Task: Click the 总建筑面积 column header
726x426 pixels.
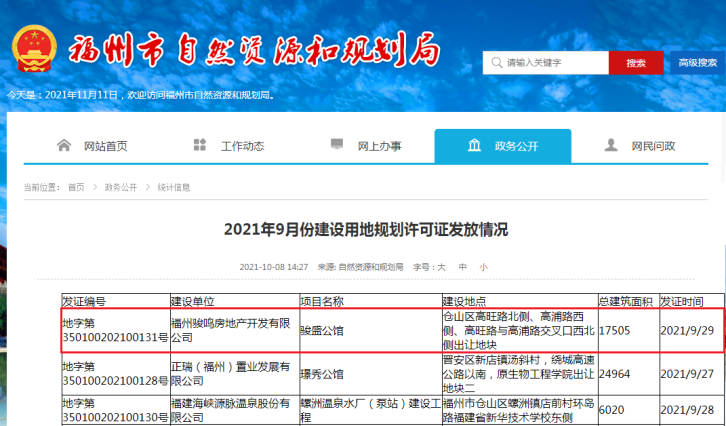Action: coord(629,301)
